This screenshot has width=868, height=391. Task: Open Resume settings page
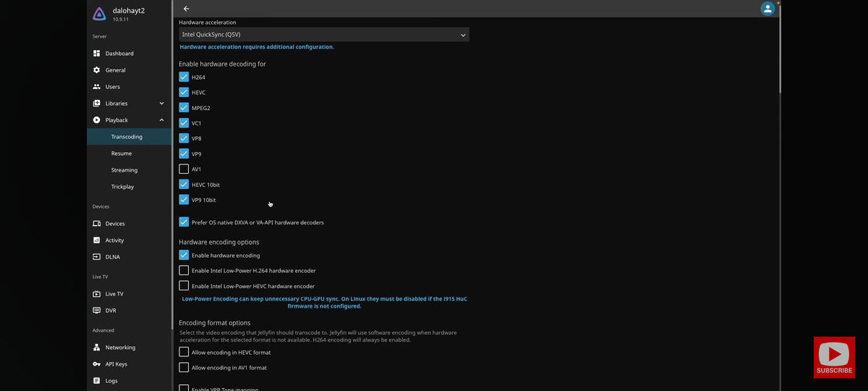point(129,154)
